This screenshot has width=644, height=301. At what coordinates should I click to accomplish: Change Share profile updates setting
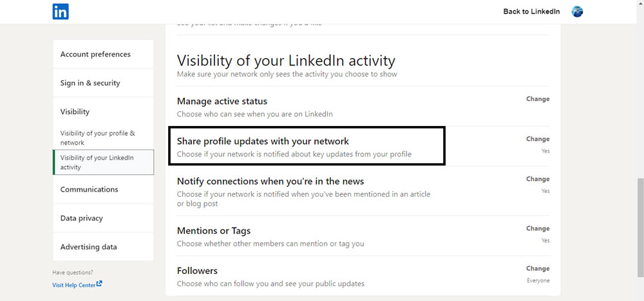538,139
